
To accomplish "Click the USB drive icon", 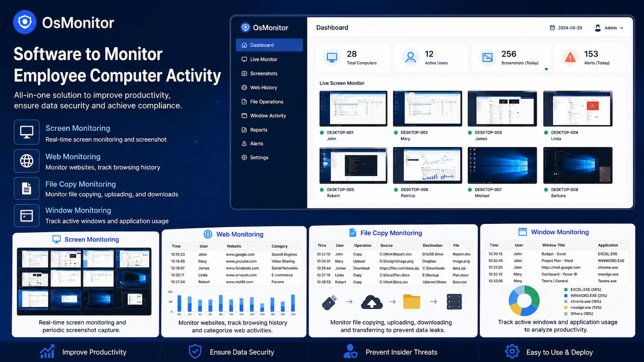I will coord(329,302).
